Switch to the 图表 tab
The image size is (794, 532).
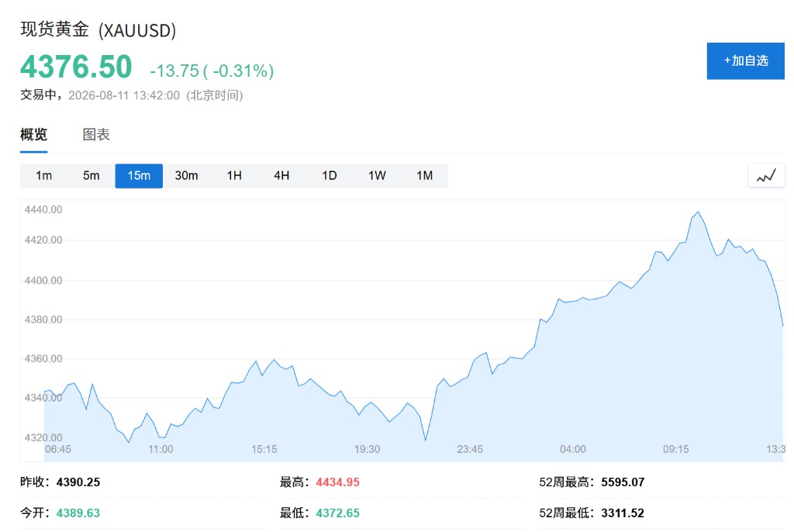coord(96,135)
